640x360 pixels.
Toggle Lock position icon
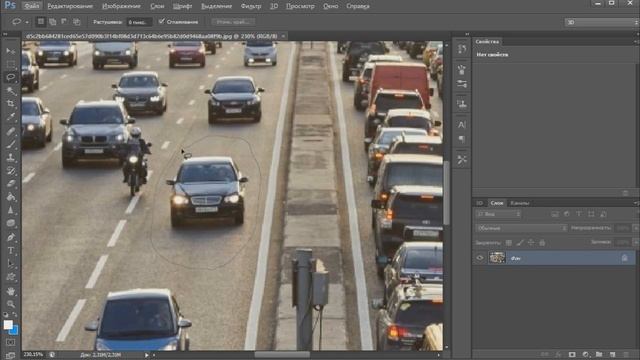[x=531, y=242]
